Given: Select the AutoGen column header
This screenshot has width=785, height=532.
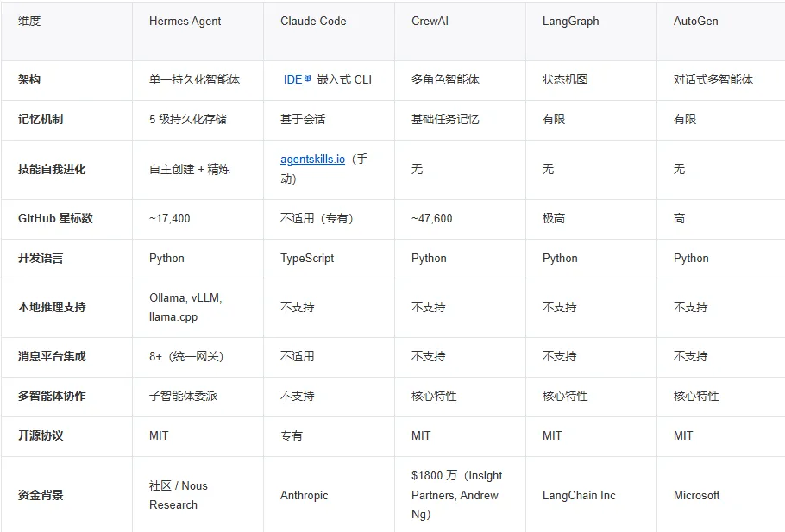Looking at the screenshot, I should 695,21.
